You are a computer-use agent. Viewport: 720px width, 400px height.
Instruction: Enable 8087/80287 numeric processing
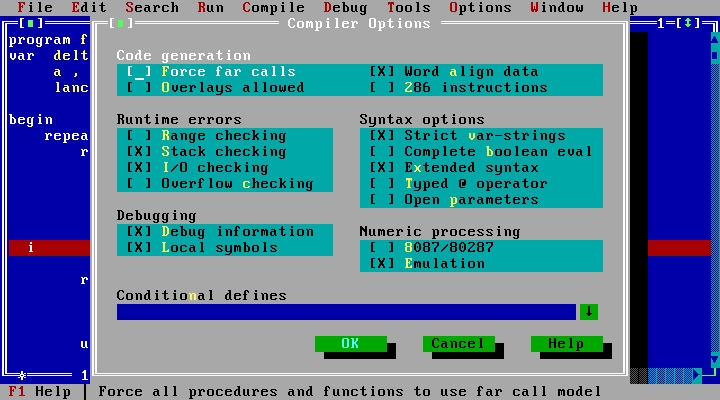coord(382,248)
